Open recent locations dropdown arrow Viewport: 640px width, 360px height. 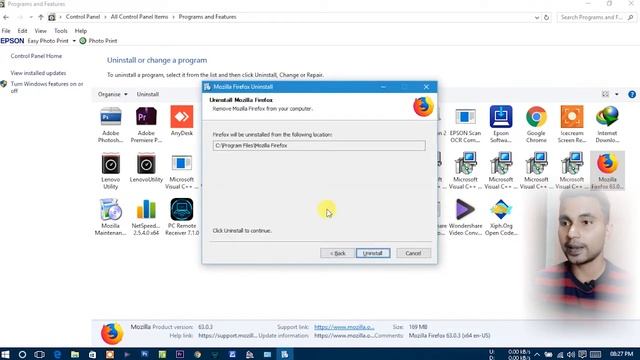click(31, 17)
